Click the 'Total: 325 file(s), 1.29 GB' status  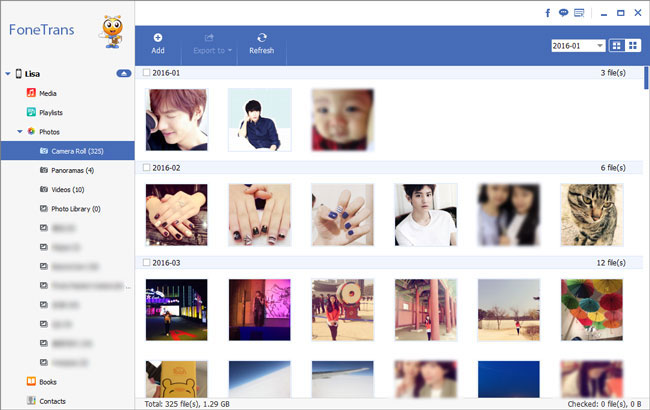click(187, 404)
